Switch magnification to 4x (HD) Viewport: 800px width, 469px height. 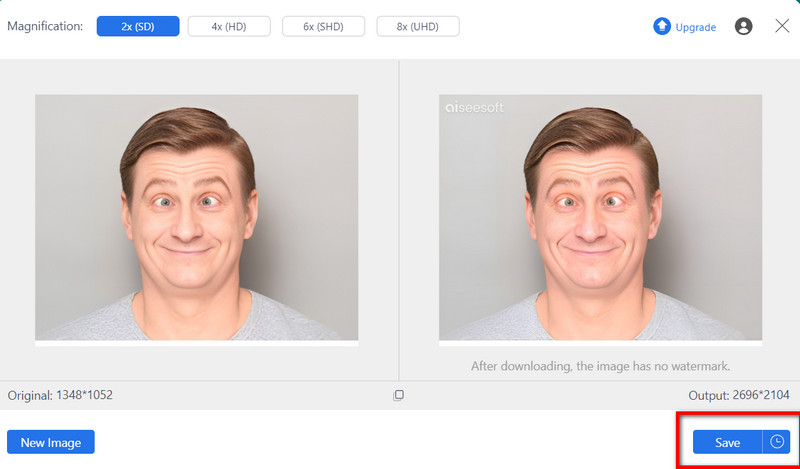(x=229, y=26)
